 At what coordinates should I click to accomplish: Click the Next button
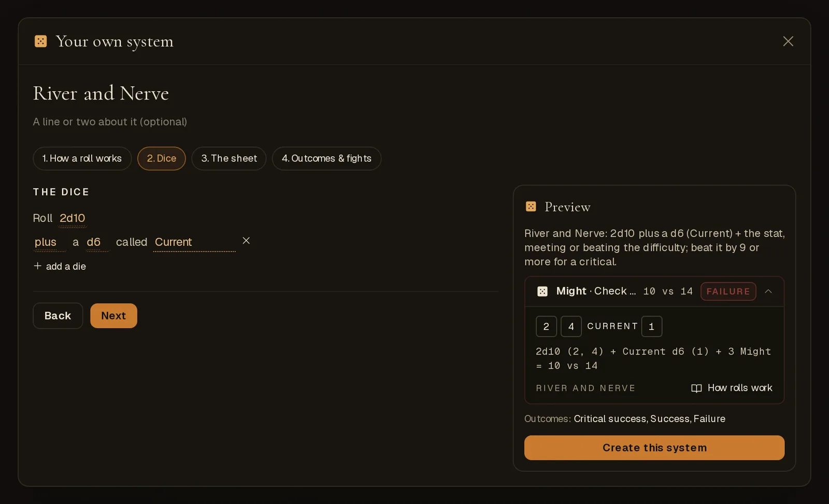(113, 316)
